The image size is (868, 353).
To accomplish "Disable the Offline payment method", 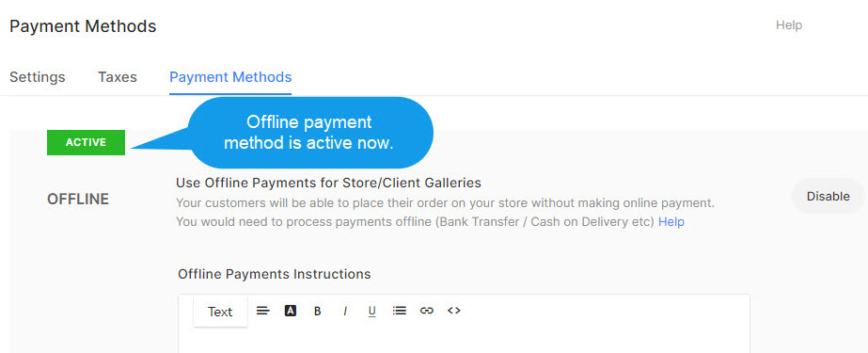I will [x=829, y=196].
